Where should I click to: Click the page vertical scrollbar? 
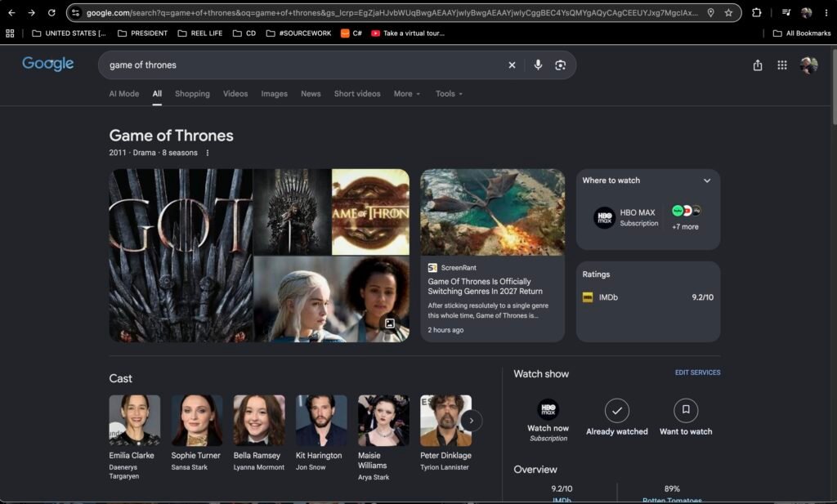(x=834, y=85)
